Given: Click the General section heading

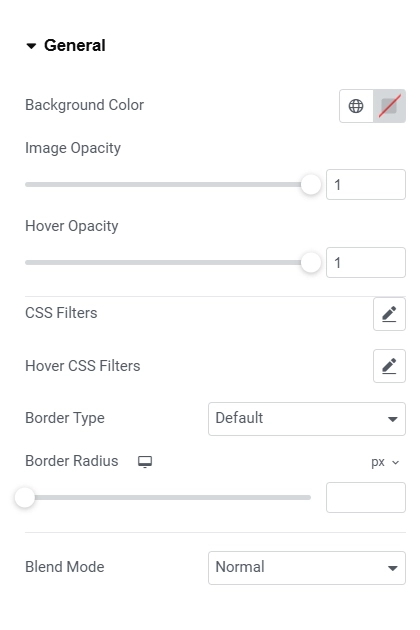Looking at the screenshot, I should [x=75, y=45].
